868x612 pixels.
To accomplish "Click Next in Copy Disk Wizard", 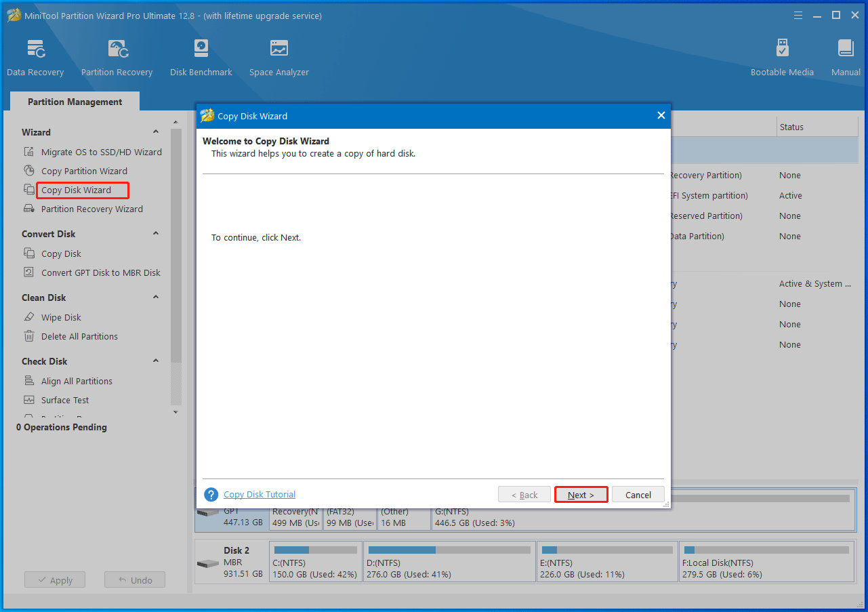I will pos(581,495).
